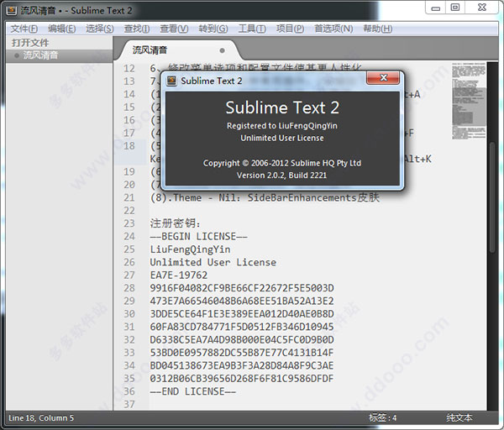Open the 查找(I) menu
This screenshot has width=504, height=430.
coord(137,29)
